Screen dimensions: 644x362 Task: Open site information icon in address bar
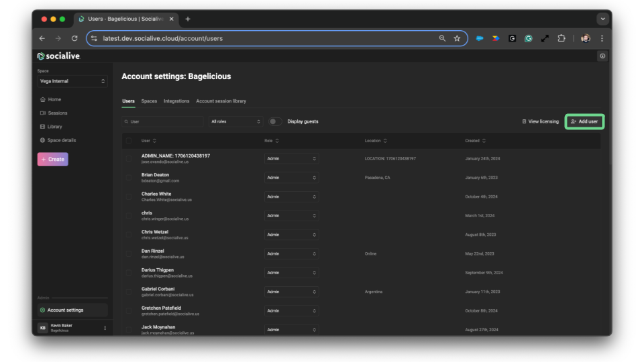click(x=94, y=38)
